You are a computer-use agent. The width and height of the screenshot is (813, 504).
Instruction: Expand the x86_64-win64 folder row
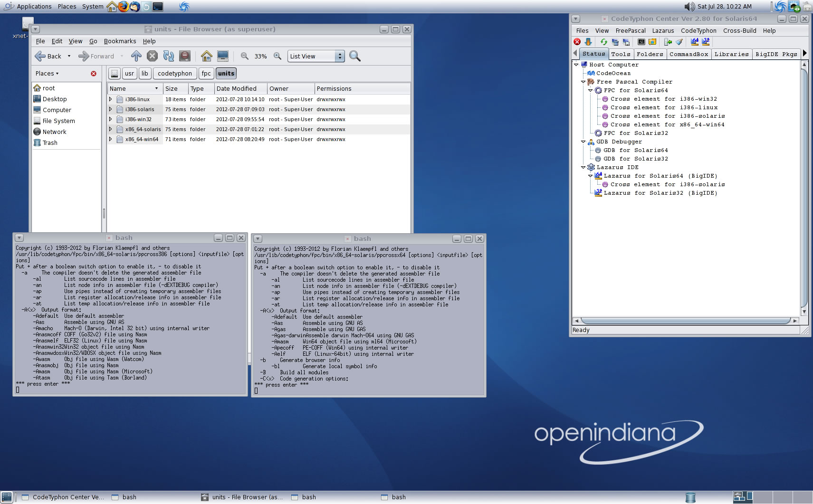tap(111, 139)
